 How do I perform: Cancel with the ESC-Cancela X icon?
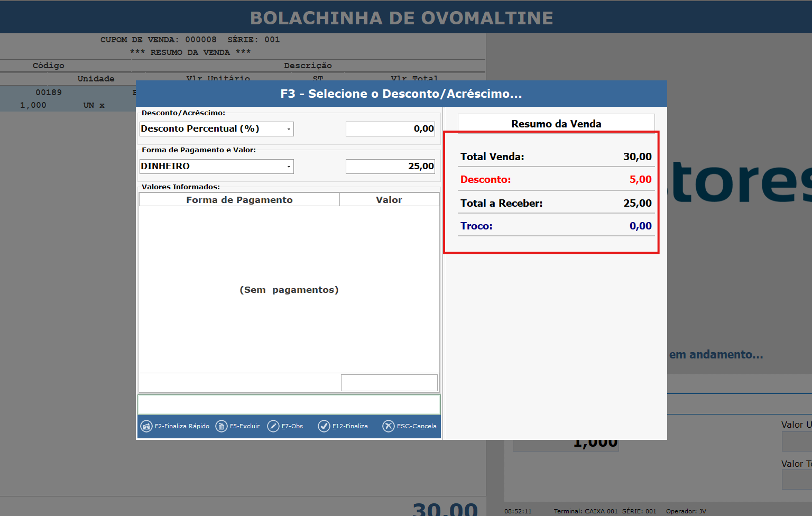point(389,426)
